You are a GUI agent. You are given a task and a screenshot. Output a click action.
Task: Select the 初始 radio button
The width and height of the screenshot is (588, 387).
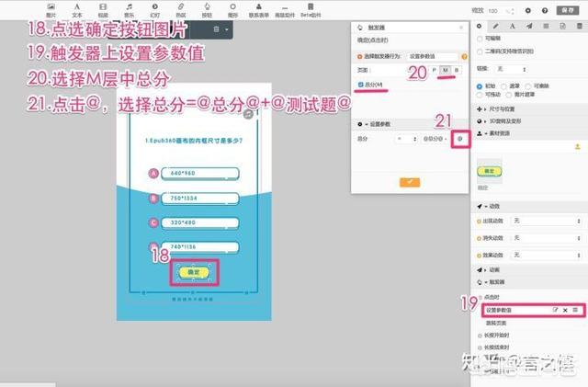click(x=480, y=85)
